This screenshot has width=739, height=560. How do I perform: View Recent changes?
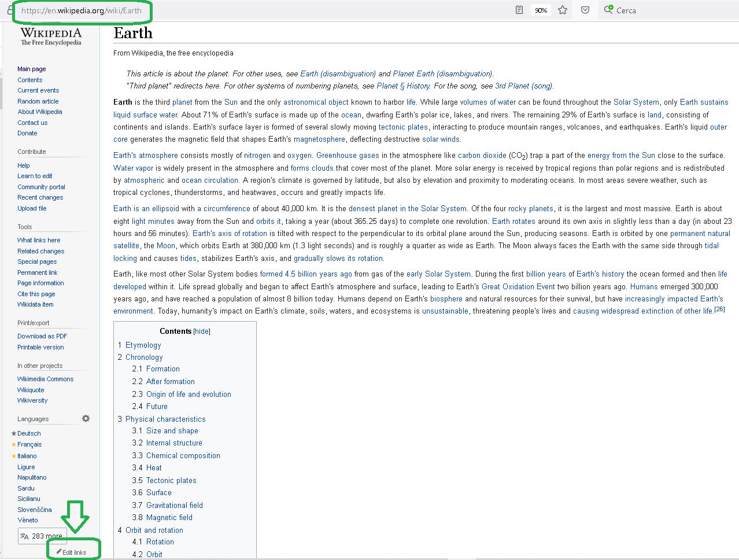40,197
